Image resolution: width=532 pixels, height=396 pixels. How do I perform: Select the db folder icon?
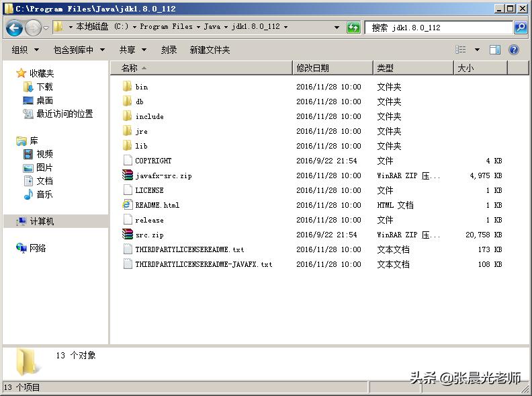point(127,101)
